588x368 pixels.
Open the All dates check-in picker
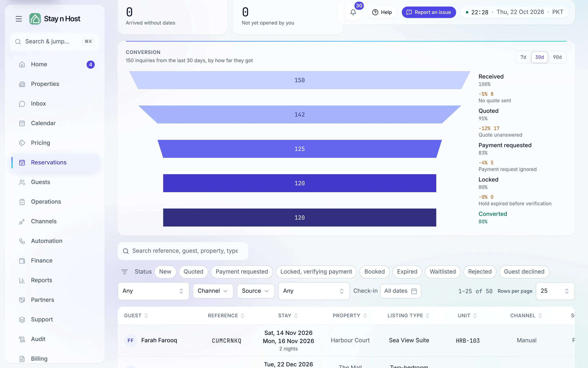[x=401, y=291]
